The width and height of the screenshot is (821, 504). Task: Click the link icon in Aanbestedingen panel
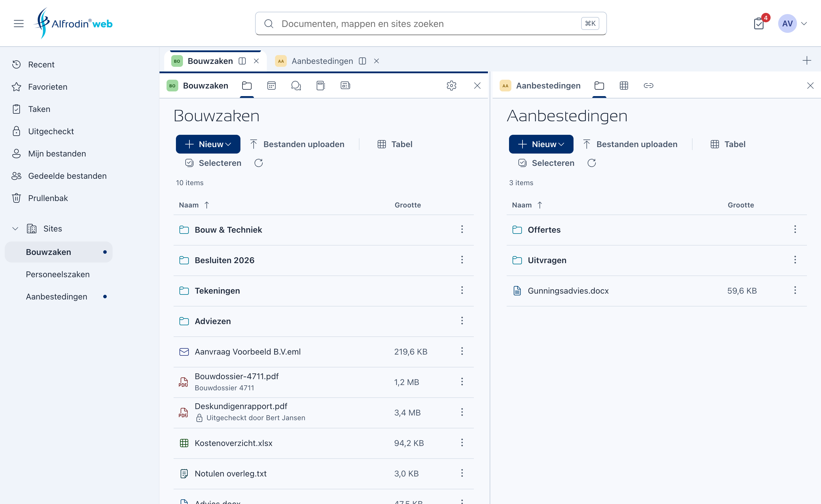pyautogui.click(x=648, y=86)
